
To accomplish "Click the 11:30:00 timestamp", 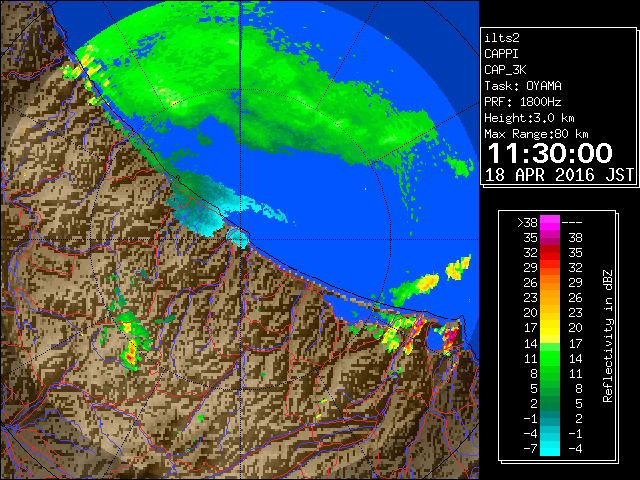I will [550, 153].
